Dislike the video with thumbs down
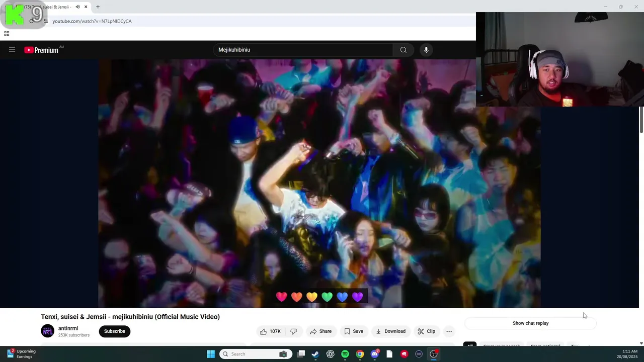Viewport: 644px width, 362px height. pyautogui.click(x=293, y=331)
